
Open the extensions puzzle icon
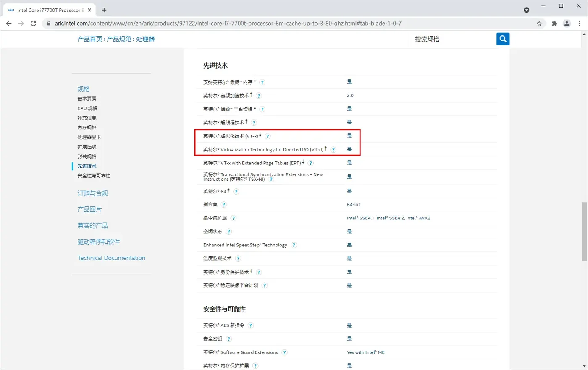[x=554, y=24]
